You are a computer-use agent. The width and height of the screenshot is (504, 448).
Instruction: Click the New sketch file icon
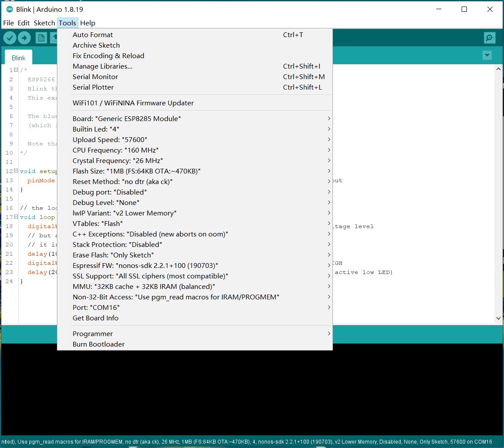(x=41, y=38)
